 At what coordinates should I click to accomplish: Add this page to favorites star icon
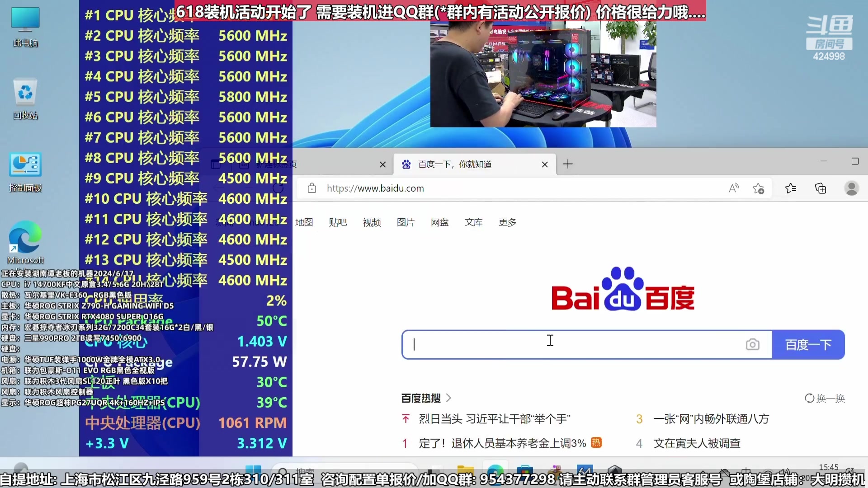pyautogui.click(x=758, y=188)
